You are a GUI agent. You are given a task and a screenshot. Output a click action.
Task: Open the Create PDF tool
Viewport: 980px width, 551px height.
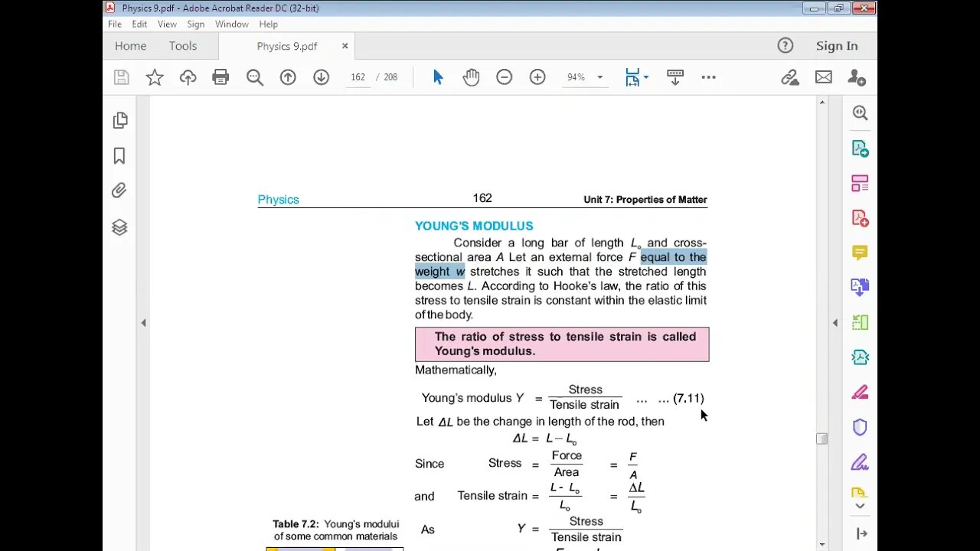pyautogui.click(x=860, y=219)
